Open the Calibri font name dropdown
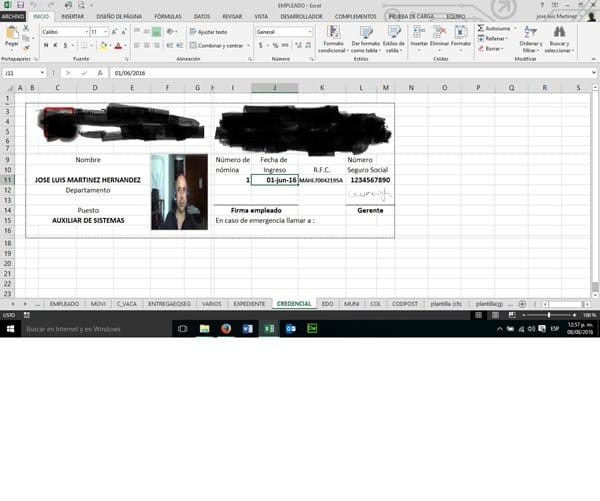 tap(86, 32)
